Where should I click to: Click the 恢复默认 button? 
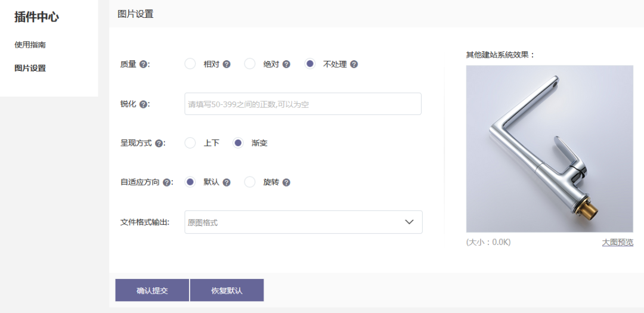(x=227, y=290)
